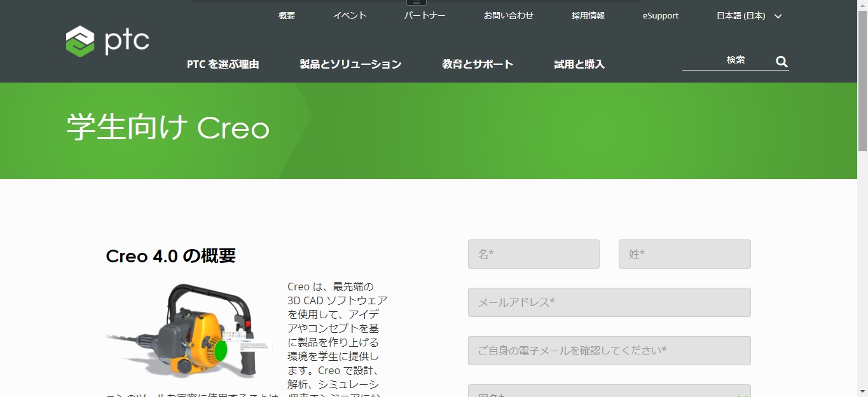The width and height of the screenshot is (868, 397).
Task: Click the お問い合わせ link
Action: [508, 16]
